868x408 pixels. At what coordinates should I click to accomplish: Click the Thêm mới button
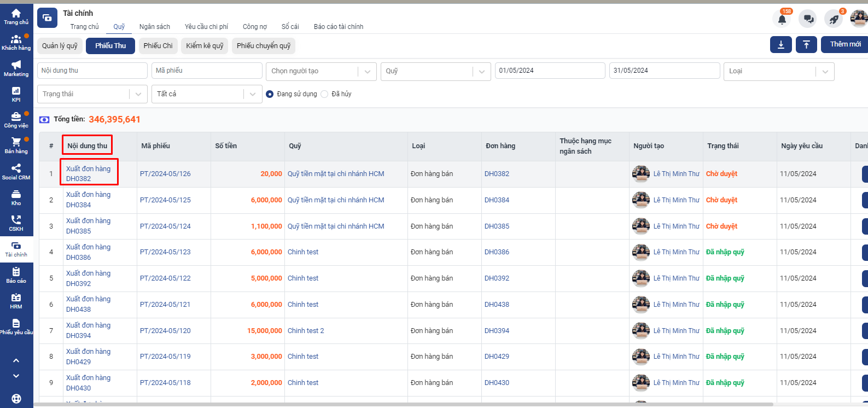point(845,44)
